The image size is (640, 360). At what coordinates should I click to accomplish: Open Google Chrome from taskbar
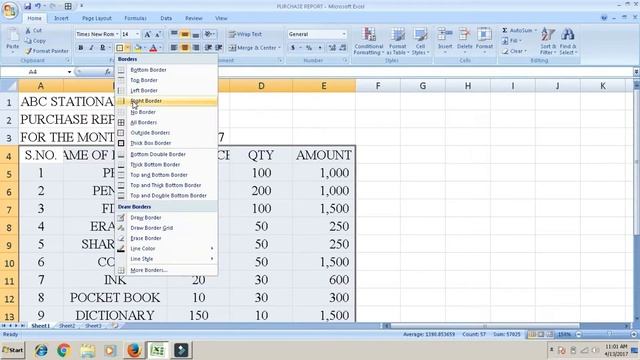pos(64,350)
